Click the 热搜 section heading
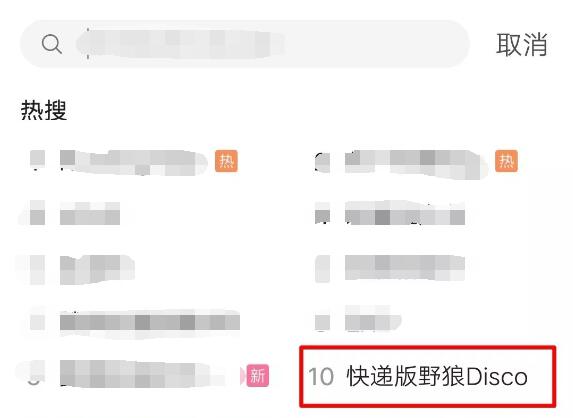 pos(44,110)
